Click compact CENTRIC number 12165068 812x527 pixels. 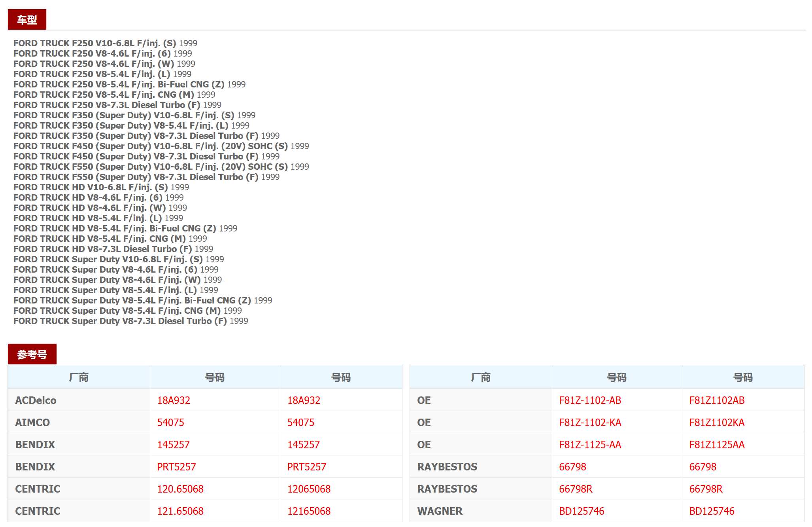click(309, 511)
